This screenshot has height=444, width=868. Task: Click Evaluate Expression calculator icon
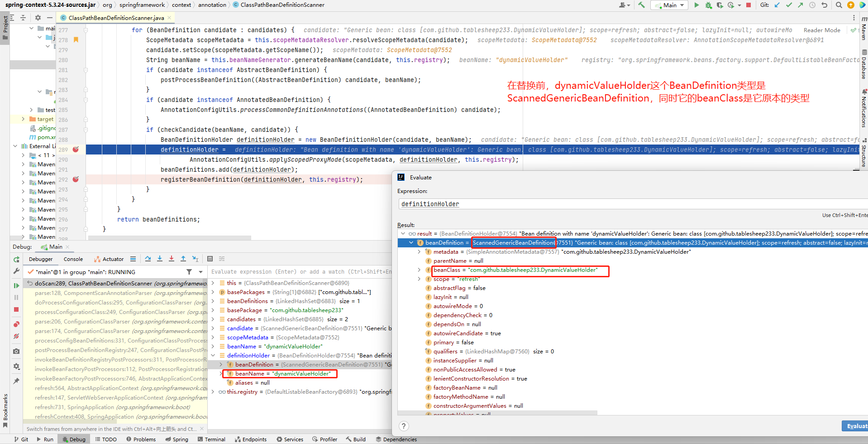point(210,259)
